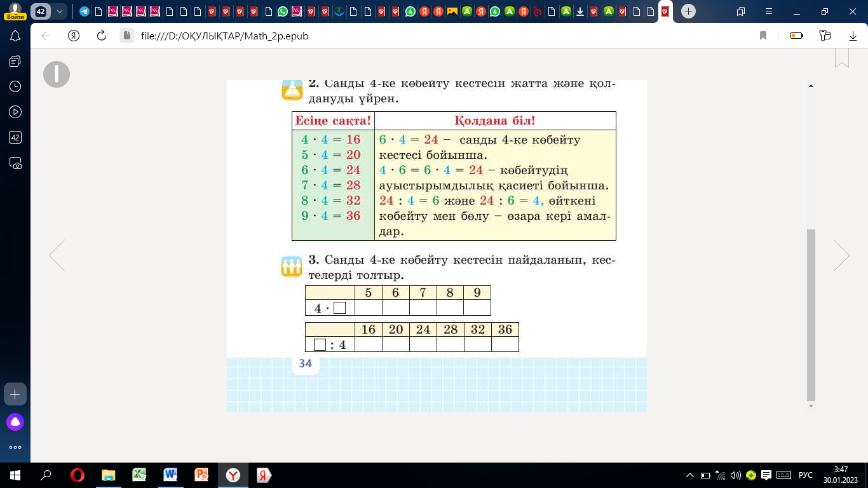
Task: Click the header cell 5 in first table
Action: (x=369, y=293)
